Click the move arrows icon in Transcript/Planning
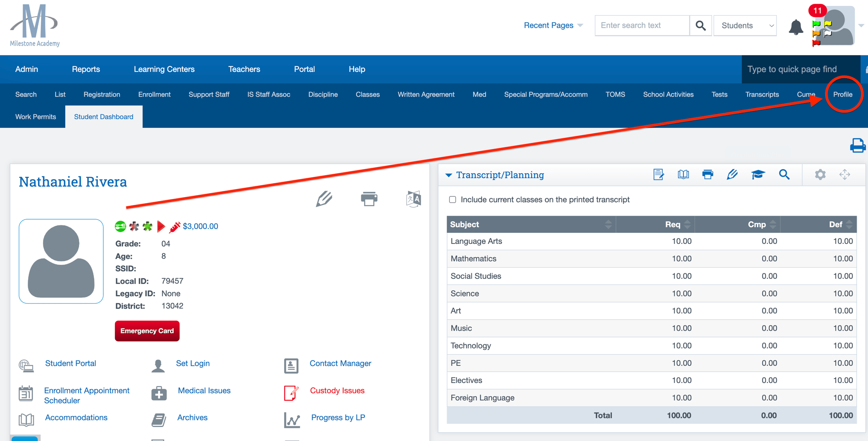Screen dimensions: 868x441 pos(844,174)
